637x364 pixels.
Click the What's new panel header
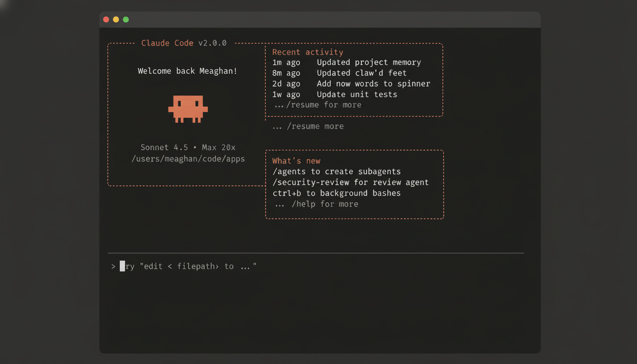coord(296,161)
